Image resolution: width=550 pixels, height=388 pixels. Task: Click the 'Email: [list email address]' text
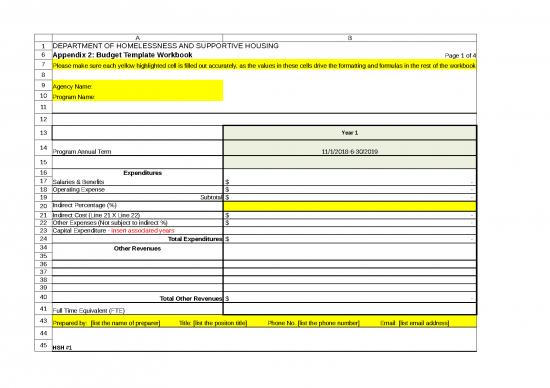[414, 323]
